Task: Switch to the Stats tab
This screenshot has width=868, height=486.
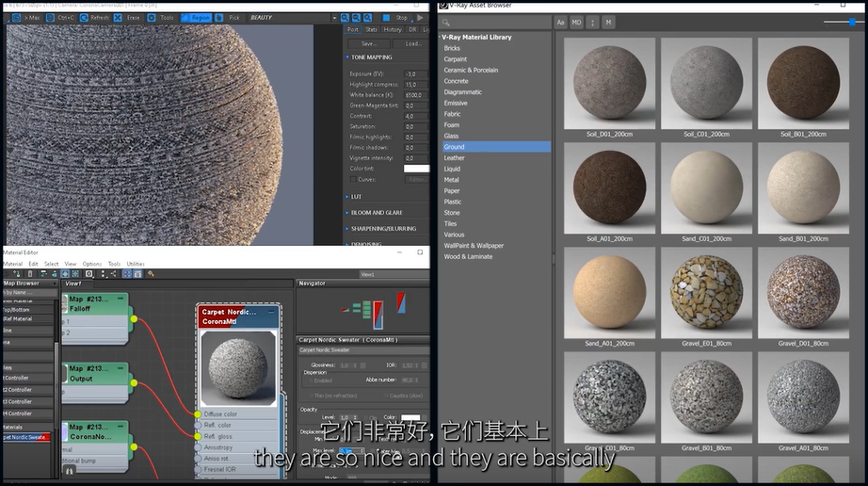Action: (x=371, y=29)
